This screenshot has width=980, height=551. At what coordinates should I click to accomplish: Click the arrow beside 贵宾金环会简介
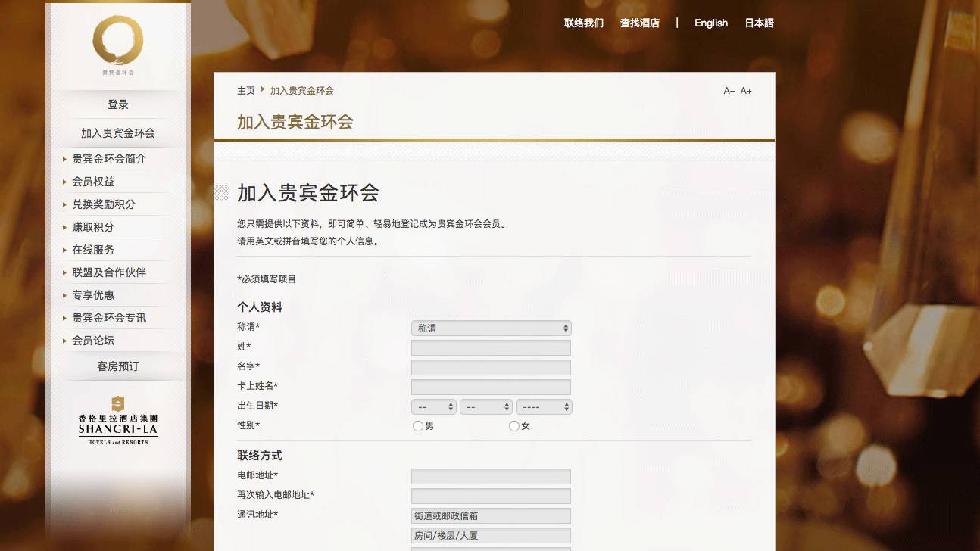coord(65,159)
